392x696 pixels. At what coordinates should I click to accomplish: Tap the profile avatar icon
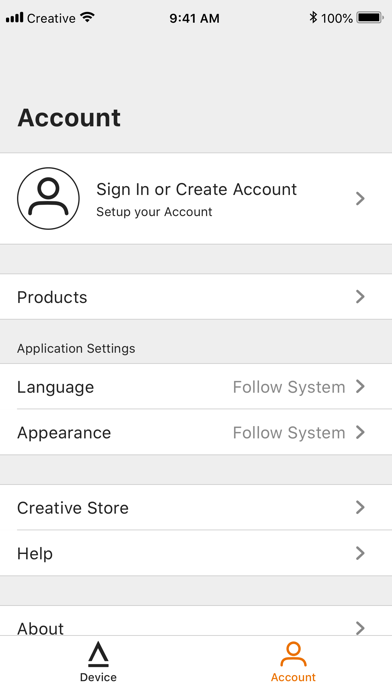(48, 198)
